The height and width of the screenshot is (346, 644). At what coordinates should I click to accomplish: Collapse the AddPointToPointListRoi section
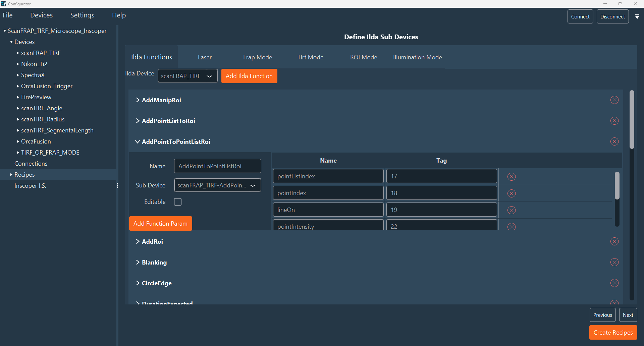pos(138,141)
